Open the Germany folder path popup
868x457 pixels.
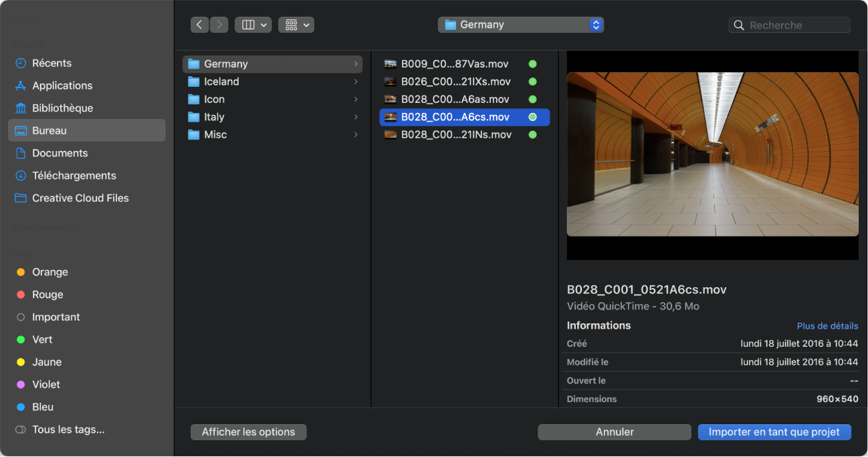[x=521, y=25]
